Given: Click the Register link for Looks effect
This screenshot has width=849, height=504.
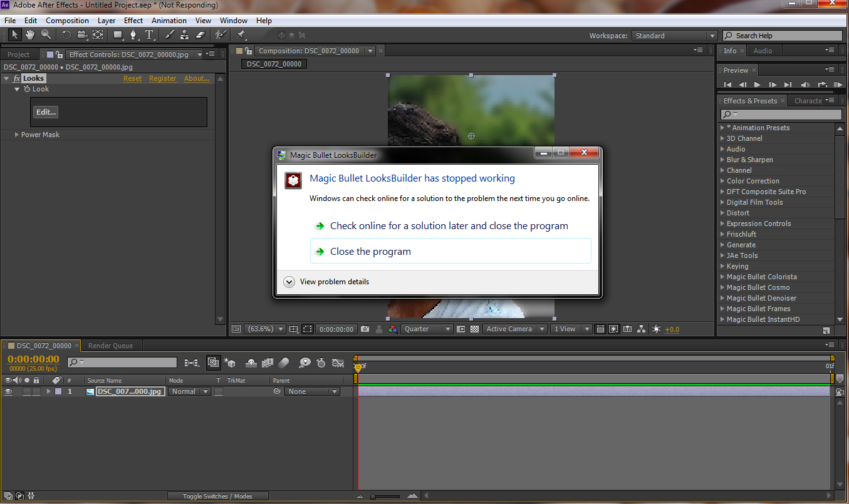Looking at the screenshot, I should tap(163, 78).
